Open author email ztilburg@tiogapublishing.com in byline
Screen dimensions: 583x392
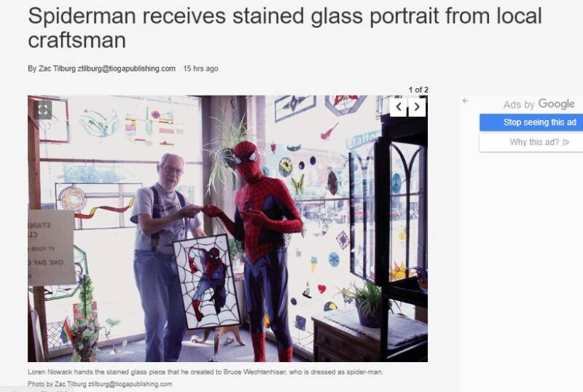click(x=126, y=68)
